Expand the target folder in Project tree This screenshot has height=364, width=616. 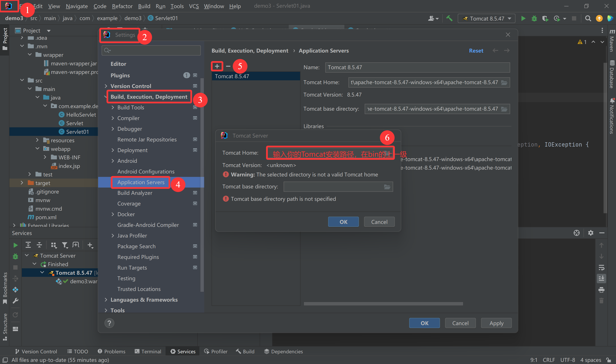click(x=22, y=183)
